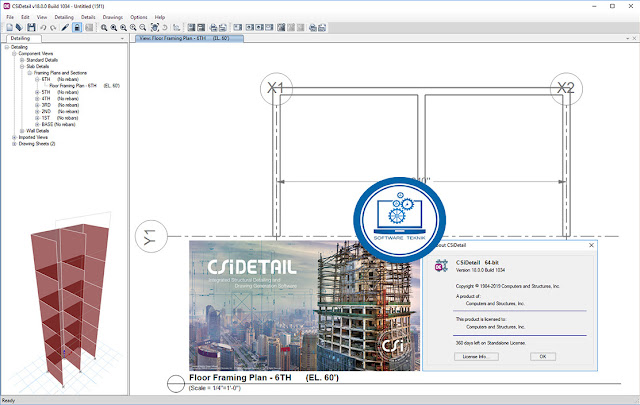Click the New document toolbar icon

tap(9, 27)
